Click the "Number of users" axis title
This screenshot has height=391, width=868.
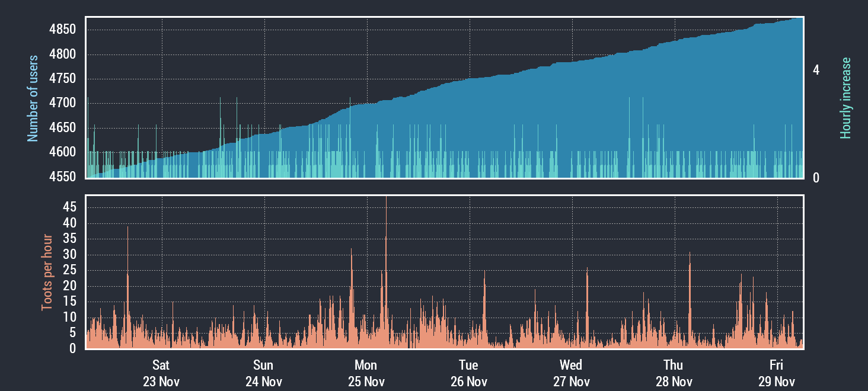coord(33,98)
